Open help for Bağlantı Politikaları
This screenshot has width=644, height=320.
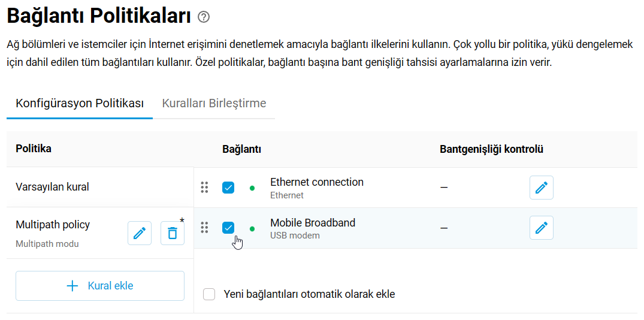tap(203, 17)
